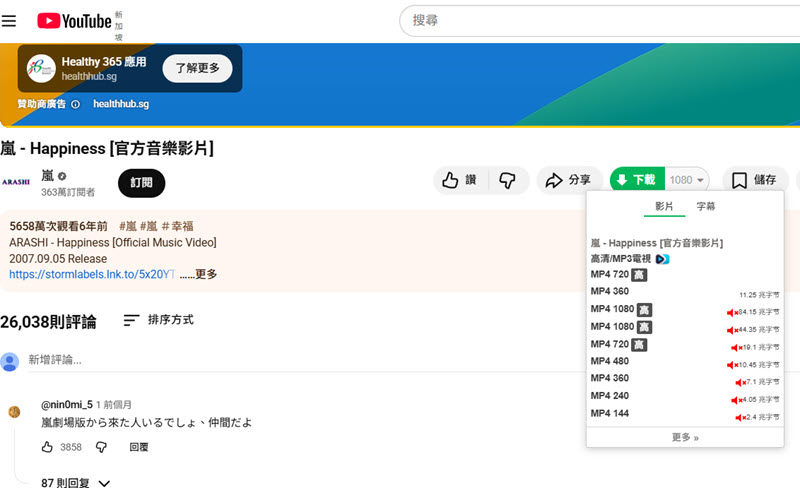Expand 更多 » in download panel

[x=685, y=437]
